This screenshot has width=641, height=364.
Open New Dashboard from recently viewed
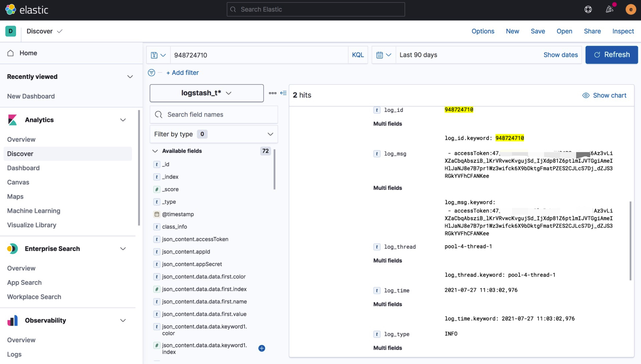click(31, 96)
